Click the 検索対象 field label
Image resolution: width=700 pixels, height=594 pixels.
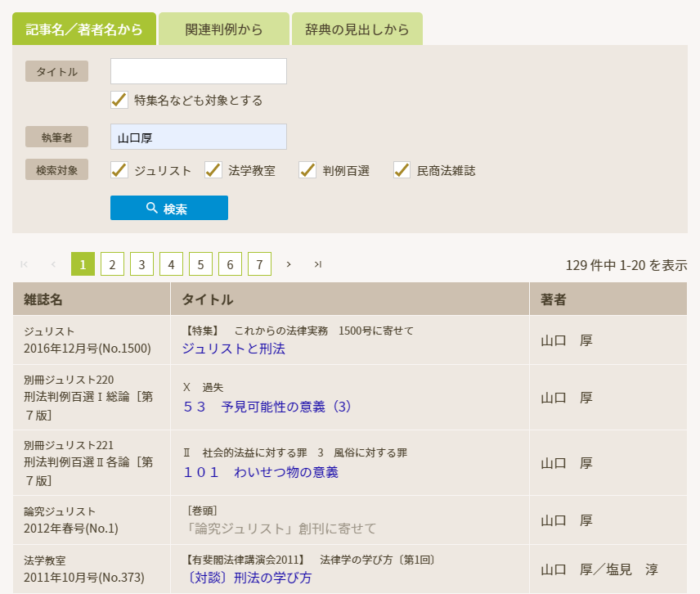56,169
